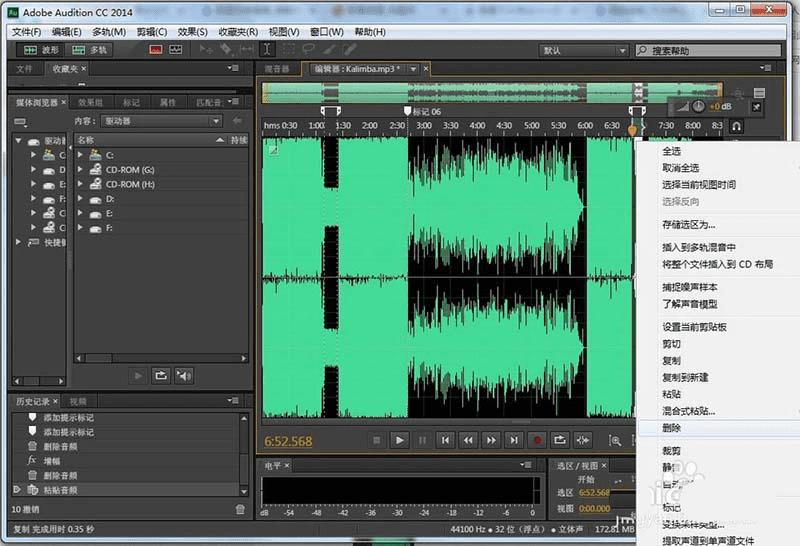Toggle loop playback in the transport
The width and height of the screenshot is (800, 546).
click(x=560, y=439)
